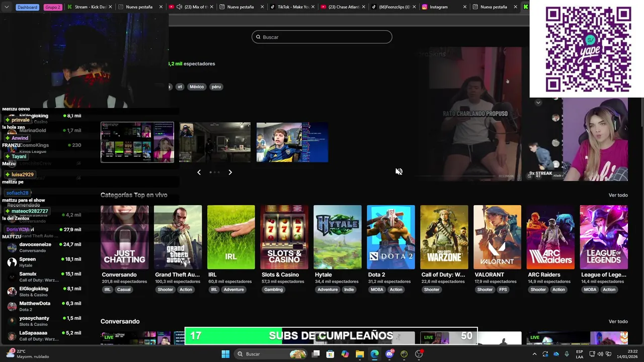Click the MOBA tag under Dota 2
The image size is (644, 362).
[377, 290]
